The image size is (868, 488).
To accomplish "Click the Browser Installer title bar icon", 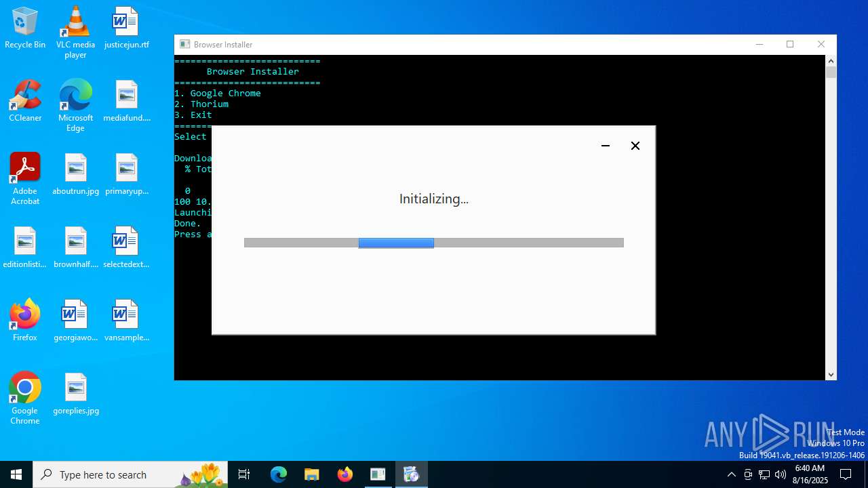I will pos(184,44).
